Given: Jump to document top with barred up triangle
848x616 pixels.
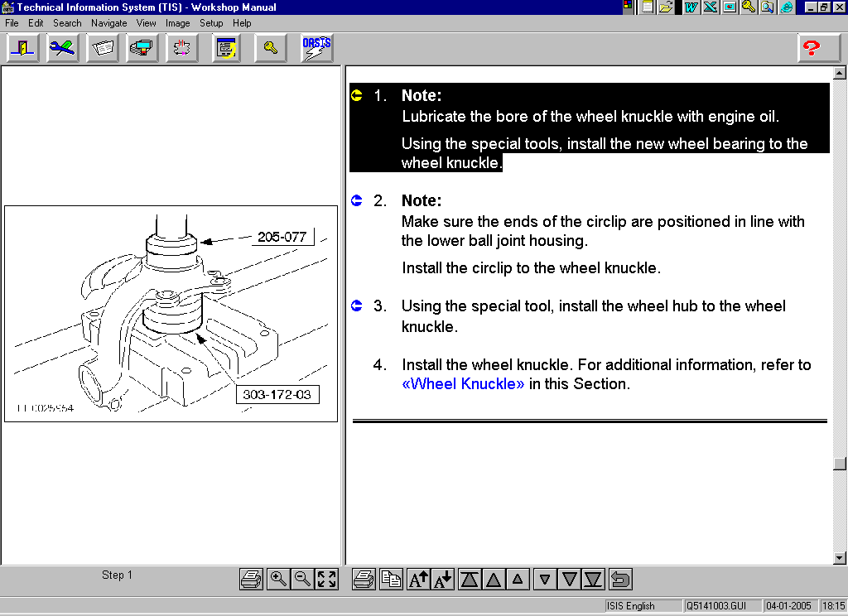Looking at the screenshot, I should click(470, 580).
